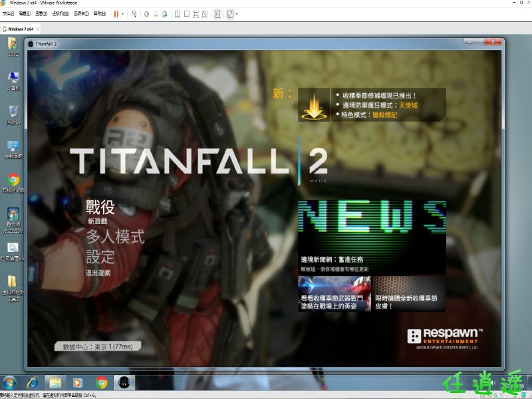The width and height of the screenshot is (532, 399).
Task: Open the power options dropdown arrow beside pause
Action: 122,14
